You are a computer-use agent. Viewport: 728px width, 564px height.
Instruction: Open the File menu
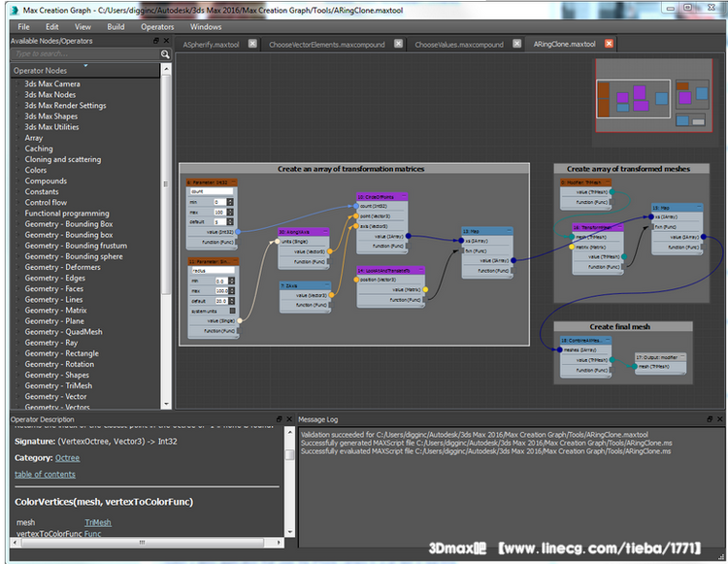23,27
